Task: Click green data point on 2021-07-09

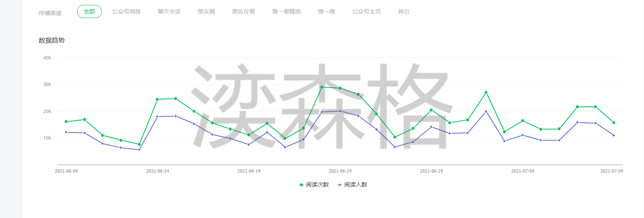Action: (x=613, y=123)
